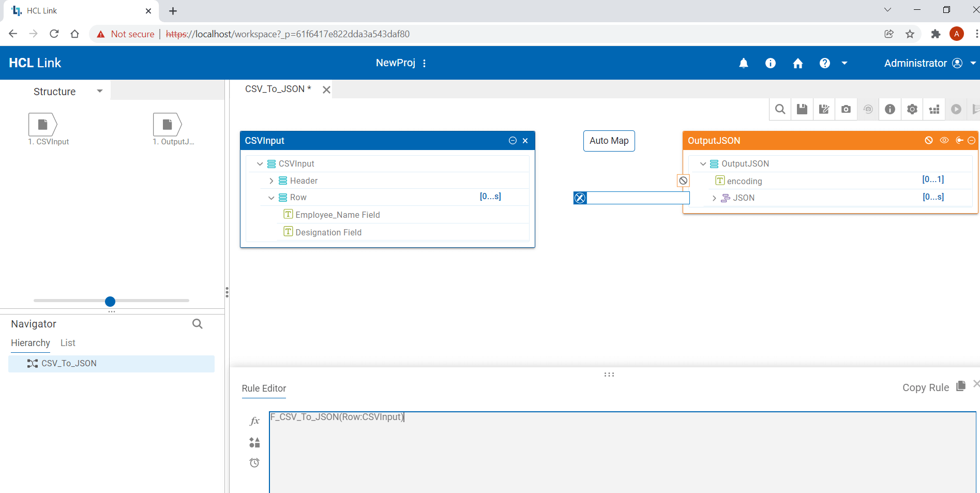The width and height of the screenshot is (980, 493).
Task: Collapse the CSVInput card using the minus icon
Action: point(512,140)
